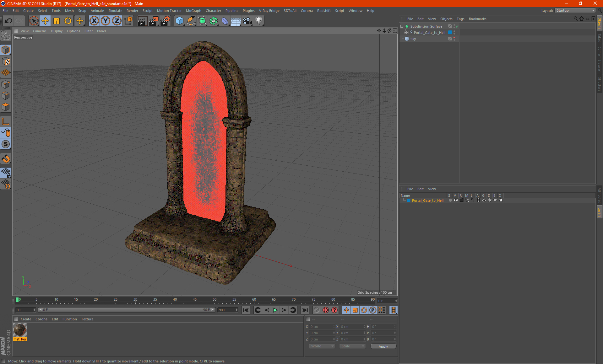The height and width of the screenshot is (364, 603).
Task: Activate the Scale tool
Action: pos(57,21)
